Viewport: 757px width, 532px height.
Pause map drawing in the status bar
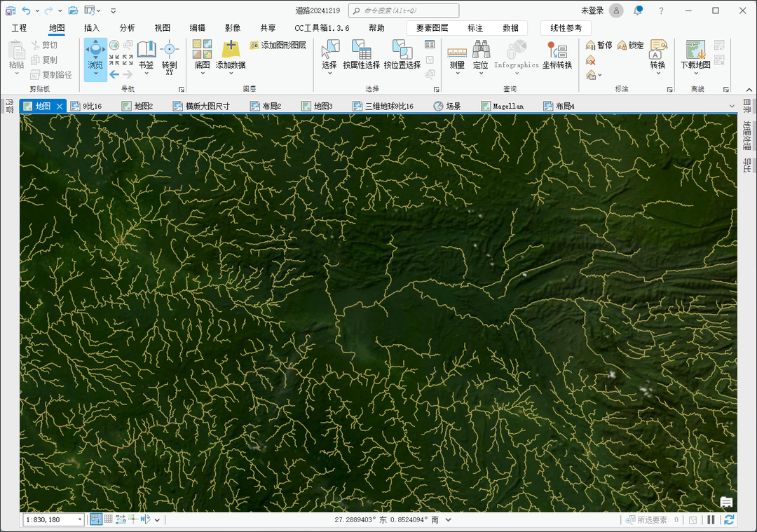pos(711,520)
